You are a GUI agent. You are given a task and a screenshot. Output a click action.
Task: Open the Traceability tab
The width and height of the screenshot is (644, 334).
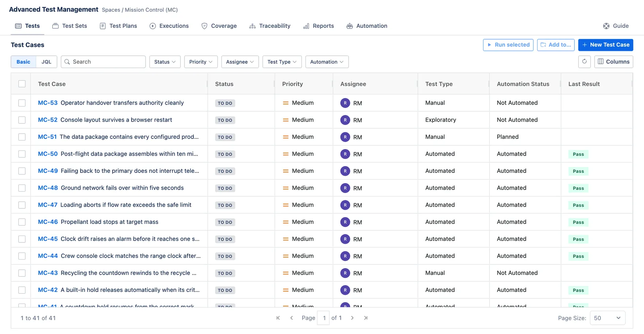pyautogui.click(x=270, y=26)
